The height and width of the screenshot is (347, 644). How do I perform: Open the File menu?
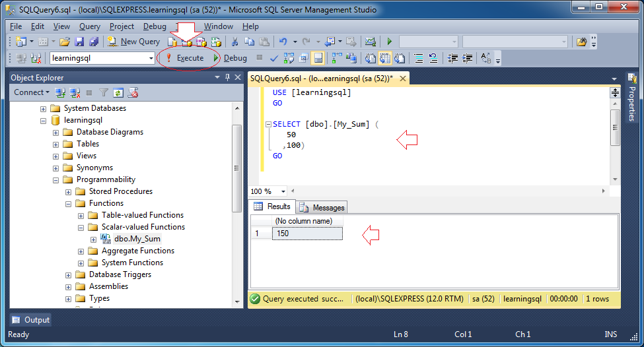[16, 26]
